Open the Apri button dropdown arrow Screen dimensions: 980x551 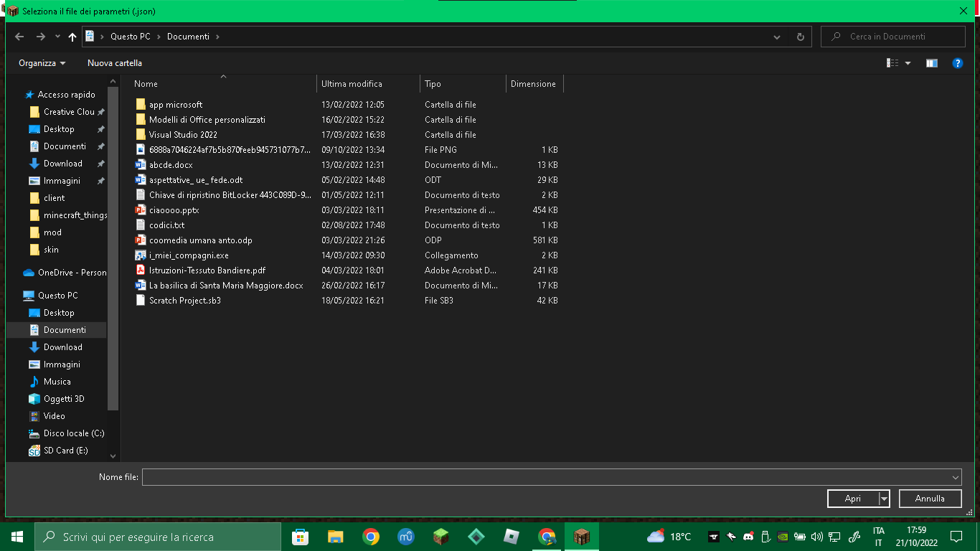[884, 499]
